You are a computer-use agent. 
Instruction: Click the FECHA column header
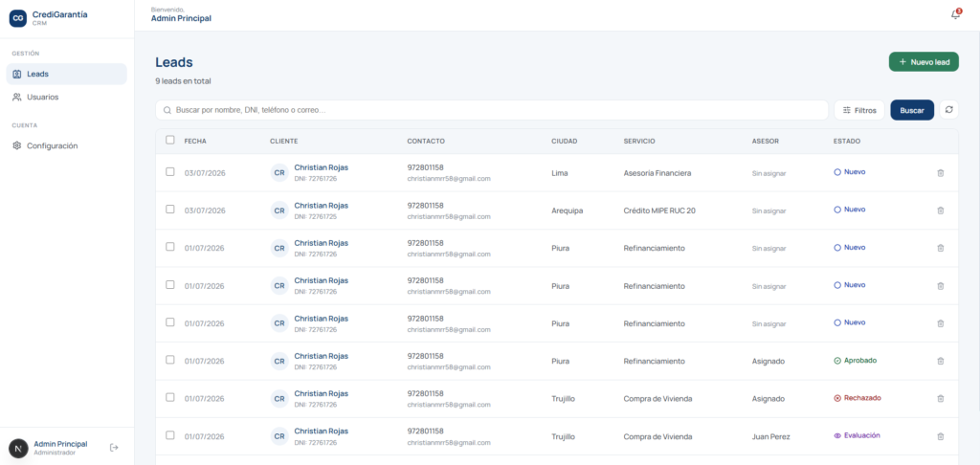[x=195, y=142]
